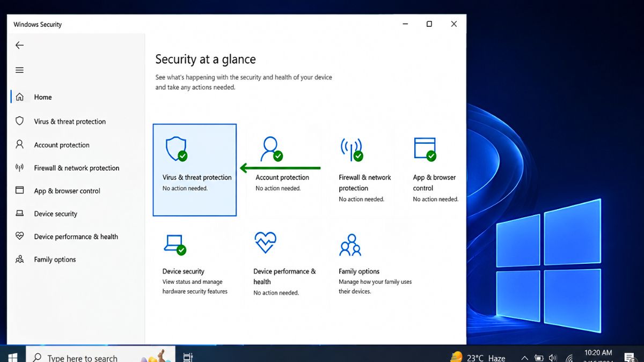Open Device security from the sidebar

[x=56, y=213]
